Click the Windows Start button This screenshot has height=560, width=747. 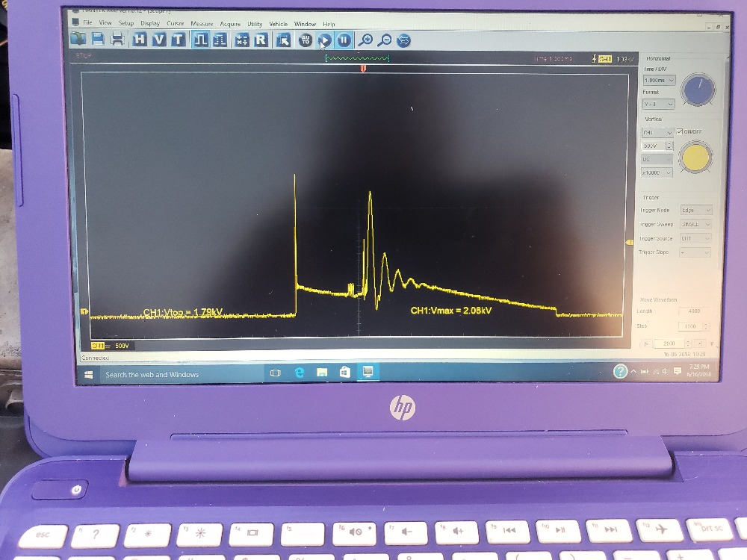pos(89,374)
